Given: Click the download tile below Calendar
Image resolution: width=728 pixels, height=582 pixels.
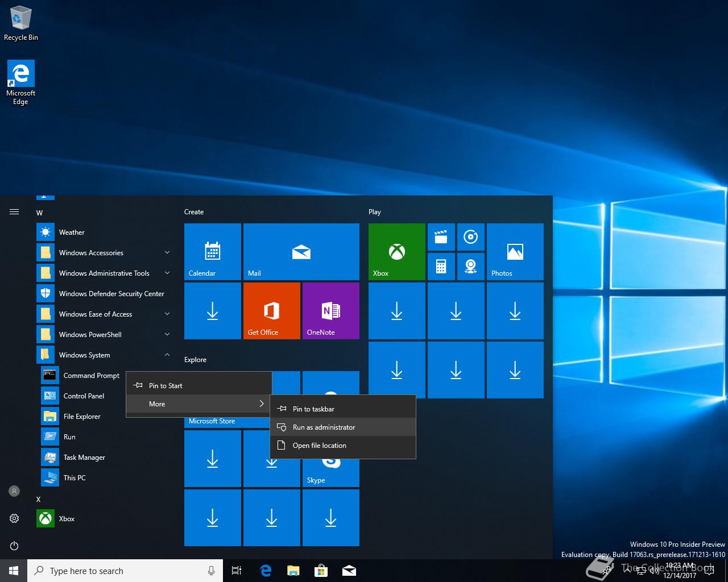Looking at the screenshot, I should 213,311.
